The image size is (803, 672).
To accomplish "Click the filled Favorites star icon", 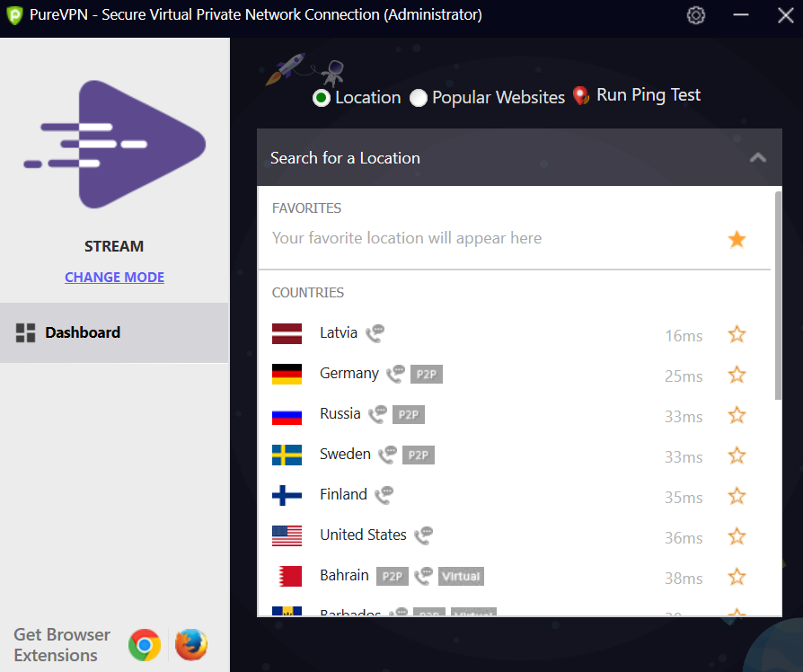I will (x=737, y=239).
